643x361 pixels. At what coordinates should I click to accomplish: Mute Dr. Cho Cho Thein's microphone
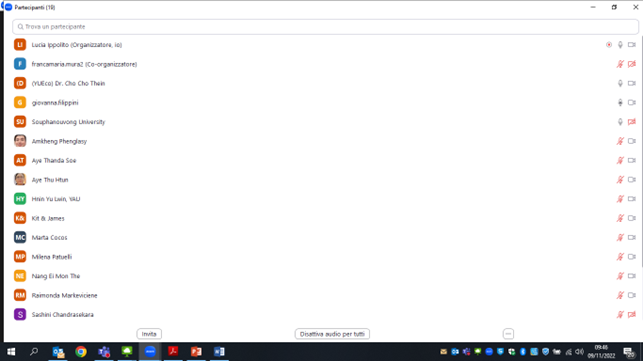pos(620,83)
